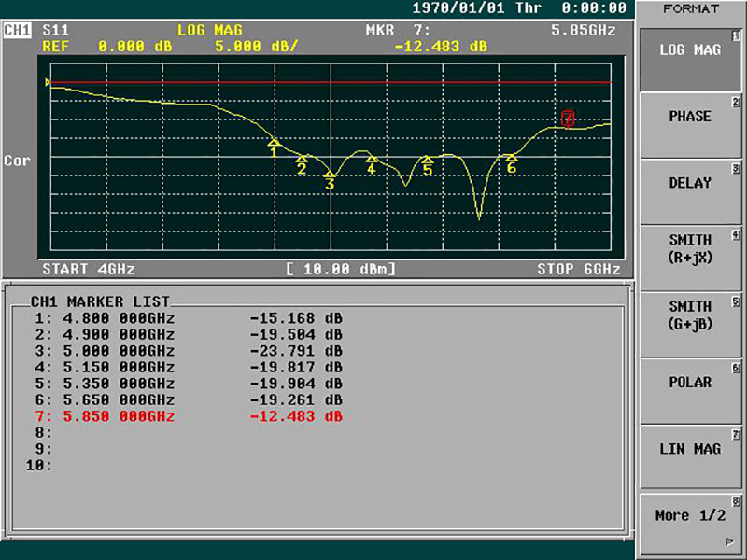Select marker 7 row in marker list
Image resolution: width=747 pixels, height=560 pixels.
(x=189, y=416)
